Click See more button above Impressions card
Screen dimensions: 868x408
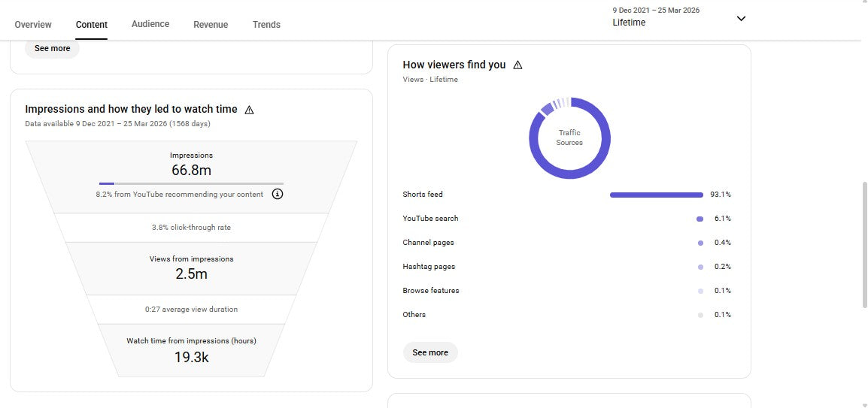click(52, 48)
